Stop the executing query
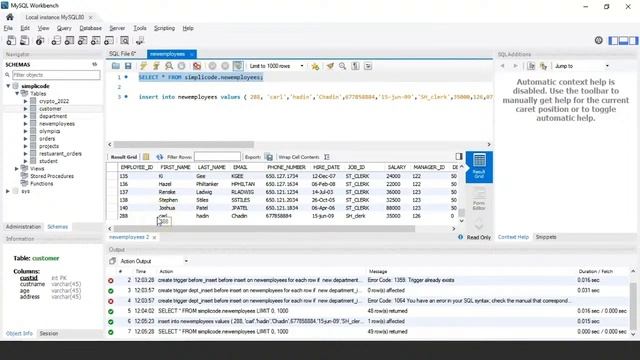Viewport: 640px width, 360px height. tap(182, 66)
